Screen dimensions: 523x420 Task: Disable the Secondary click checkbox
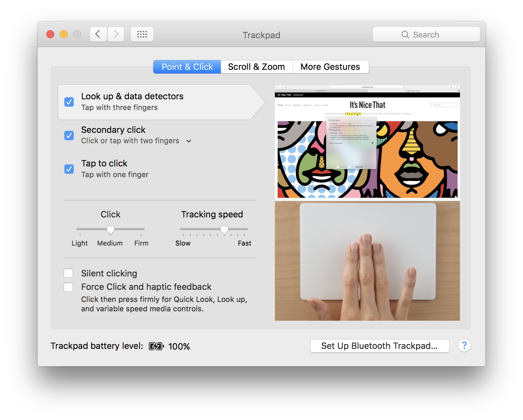pyautogui.click(x=69, y=136)
